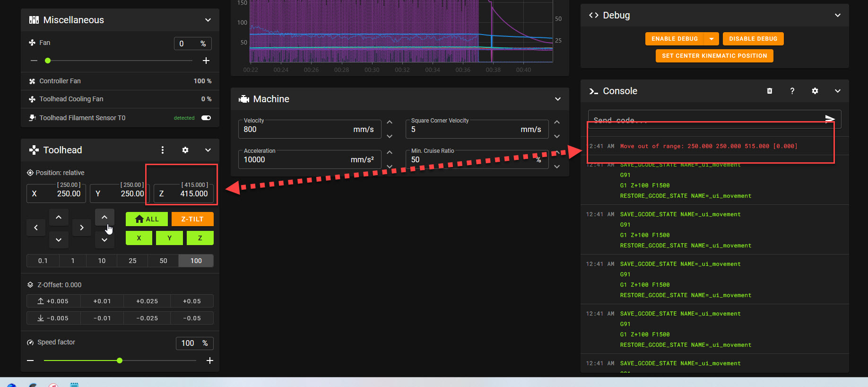Increase Square Corner Velocity with up stepper
This screenshot has width=868, height=387.
click(x=557, y=122)
